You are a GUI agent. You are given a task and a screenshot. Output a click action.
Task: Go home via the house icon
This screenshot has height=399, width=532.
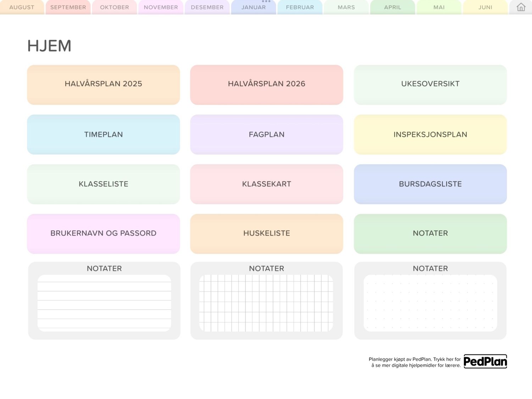521,7
